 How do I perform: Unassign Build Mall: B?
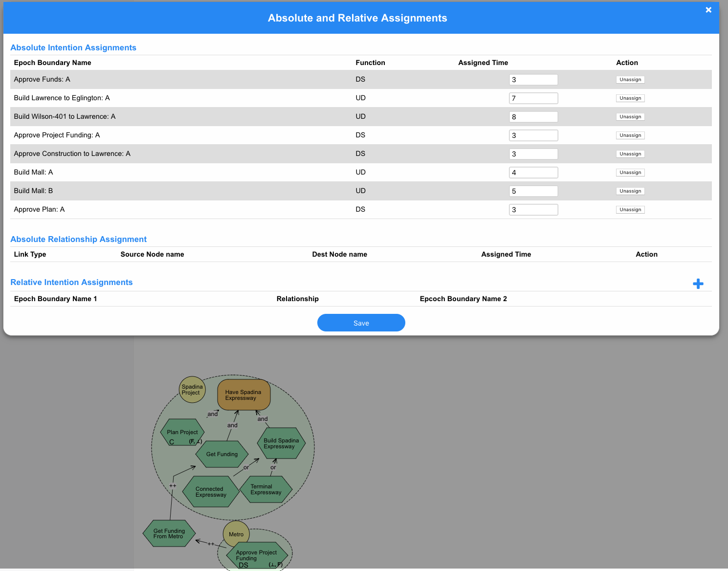coord(630,191)
